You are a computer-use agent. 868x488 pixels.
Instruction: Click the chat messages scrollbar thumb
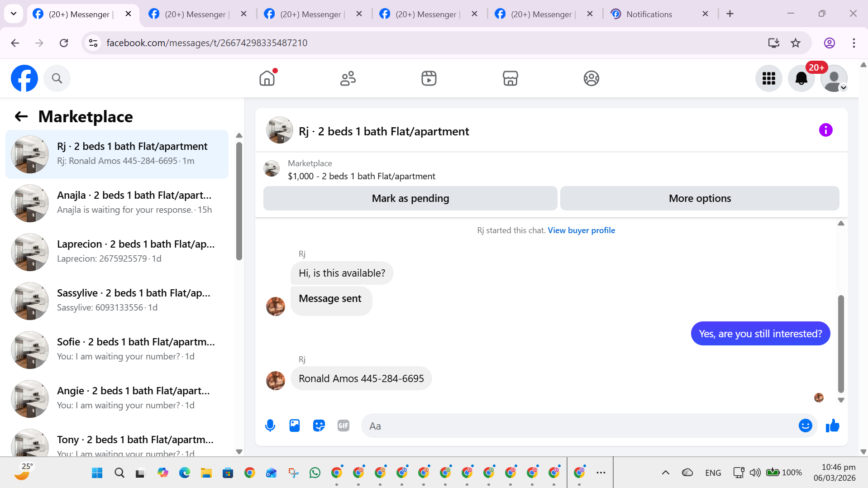841,344
